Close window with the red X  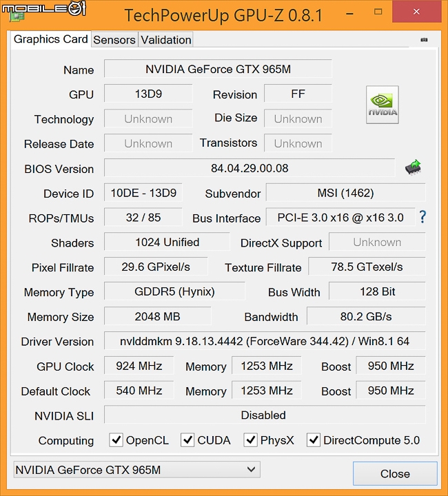tap(416, 12)
